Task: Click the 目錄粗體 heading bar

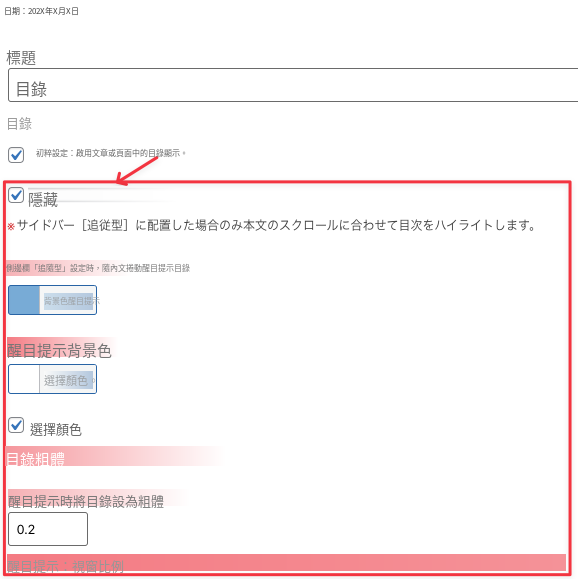Action: pos(114,456)
